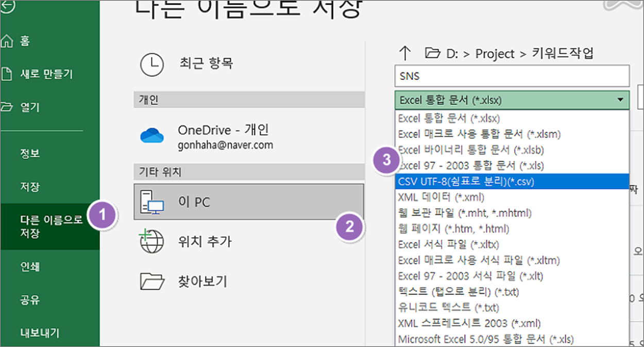Choose XML 데이터 (*.xml) option
The height and width of the screenshot is (347, 644).
click(512, 197)
